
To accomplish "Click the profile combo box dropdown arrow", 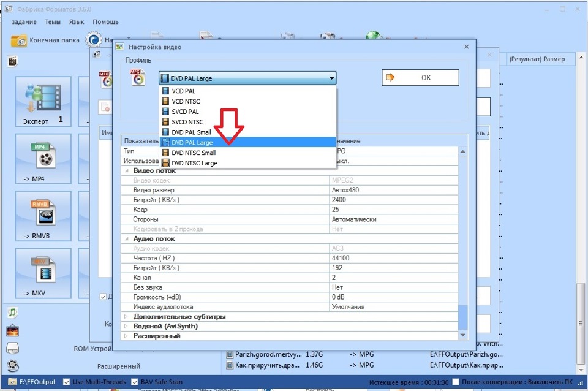I will tap(331, 78).
